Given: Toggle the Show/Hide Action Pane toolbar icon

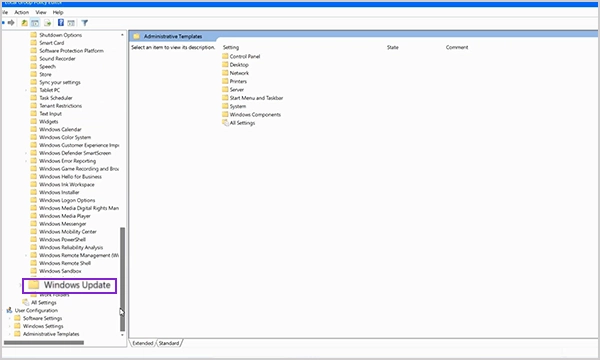Looking at the screenshot, I should click(x=71, y=23).
